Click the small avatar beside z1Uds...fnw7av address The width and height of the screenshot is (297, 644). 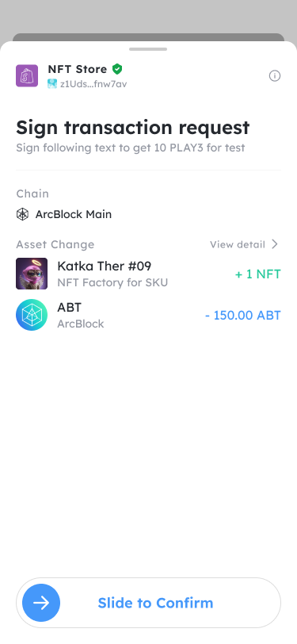click(52, 84)
